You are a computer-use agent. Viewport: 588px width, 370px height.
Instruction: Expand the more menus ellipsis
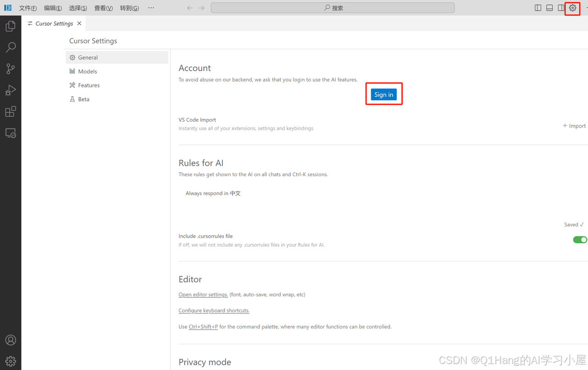click(x=151, y=8)
